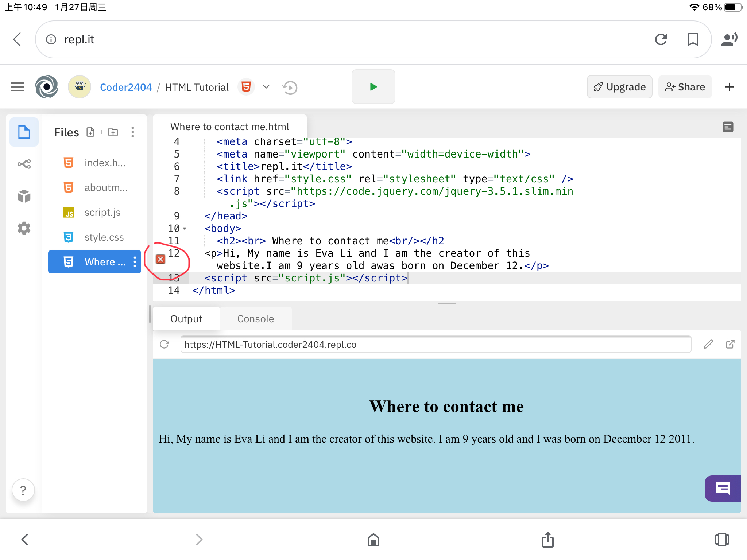This screenshot has width=747, height=560.
Task: Open aboutm... file
Action: click(94, 187)
